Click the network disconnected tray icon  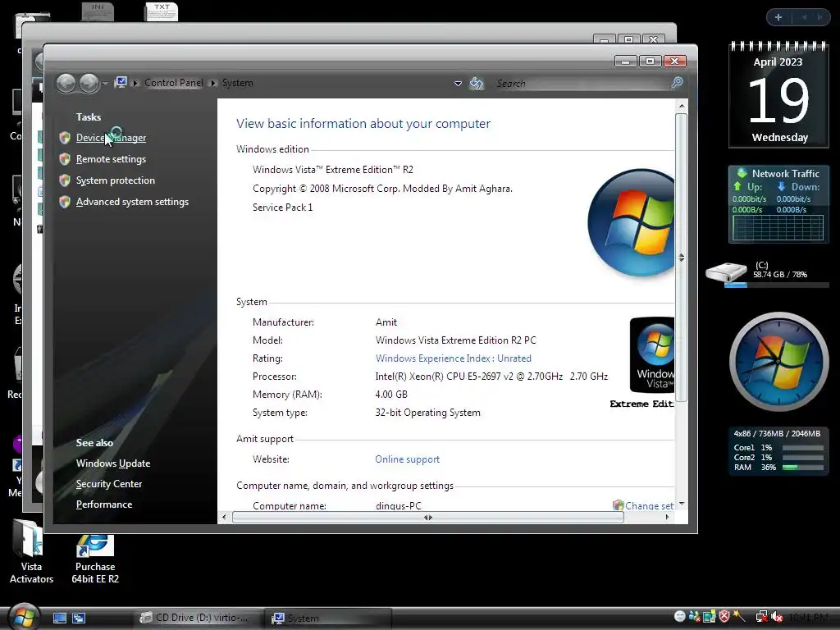coord(761,617)
